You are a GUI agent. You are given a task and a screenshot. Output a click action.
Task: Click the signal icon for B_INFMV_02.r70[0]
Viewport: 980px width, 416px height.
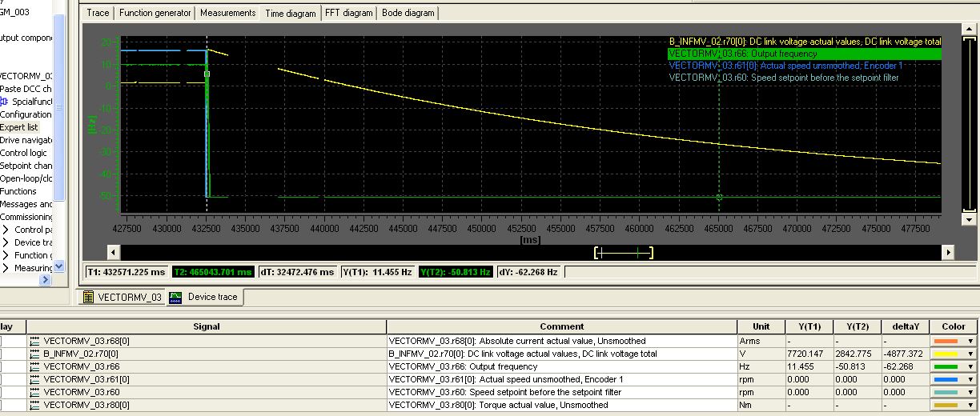click(34, 354)
